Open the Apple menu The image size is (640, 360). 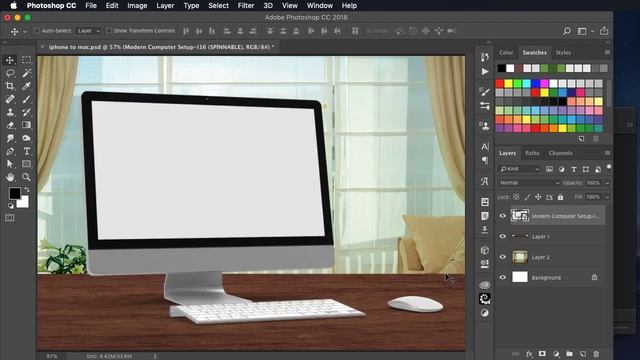(13, 6)
